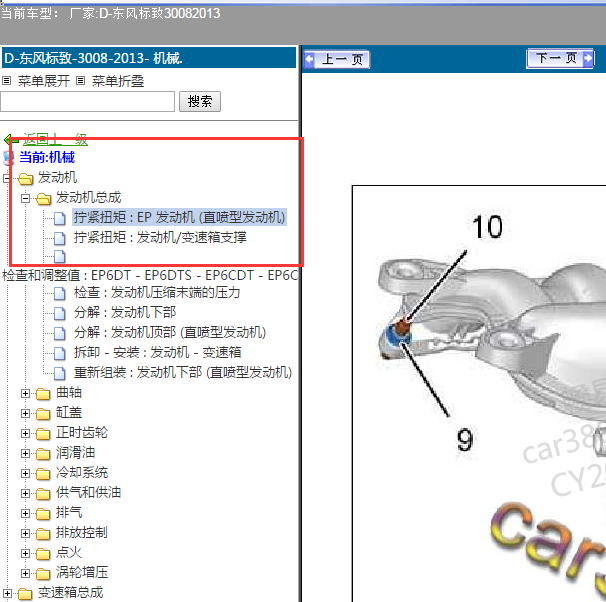This screenshot has height=602, width=606.
Task: Expand the 曲轴 folder
Action: coord(25,393)
